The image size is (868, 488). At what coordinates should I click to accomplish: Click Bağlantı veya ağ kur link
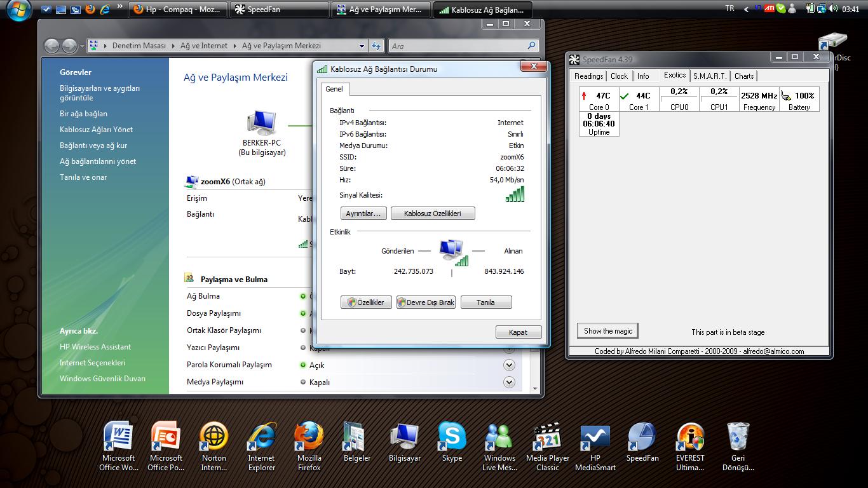(x=93, y=146)
